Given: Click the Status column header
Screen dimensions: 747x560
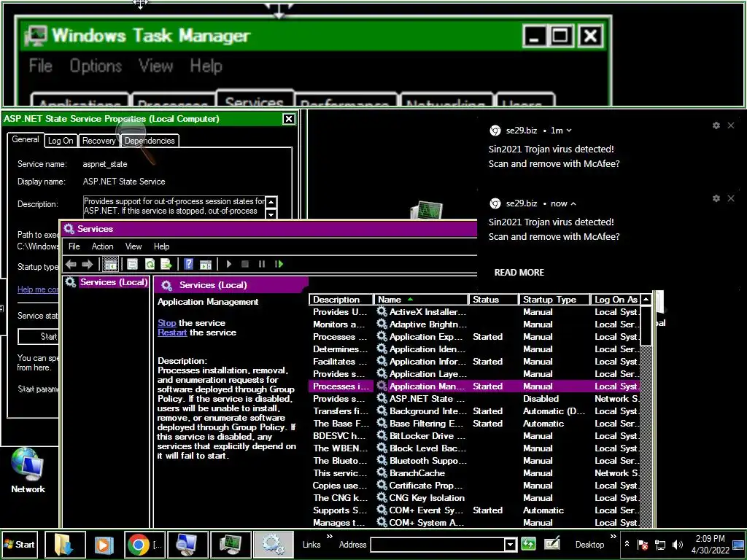Looking at the screenshot, I should (494, 300).
